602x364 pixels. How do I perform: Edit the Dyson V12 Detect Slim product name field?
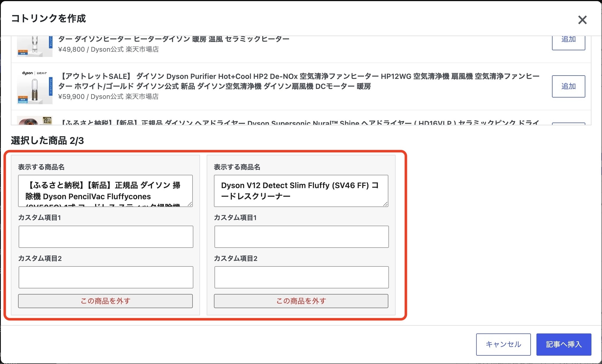pyautogui.click(x=301, y=191)
